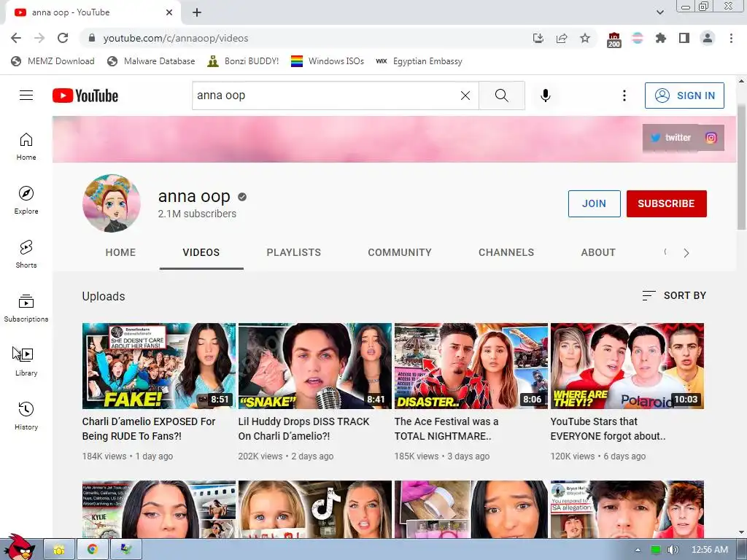
Task: Open browser extensions puzzle icon
Action: coord(660,38)
